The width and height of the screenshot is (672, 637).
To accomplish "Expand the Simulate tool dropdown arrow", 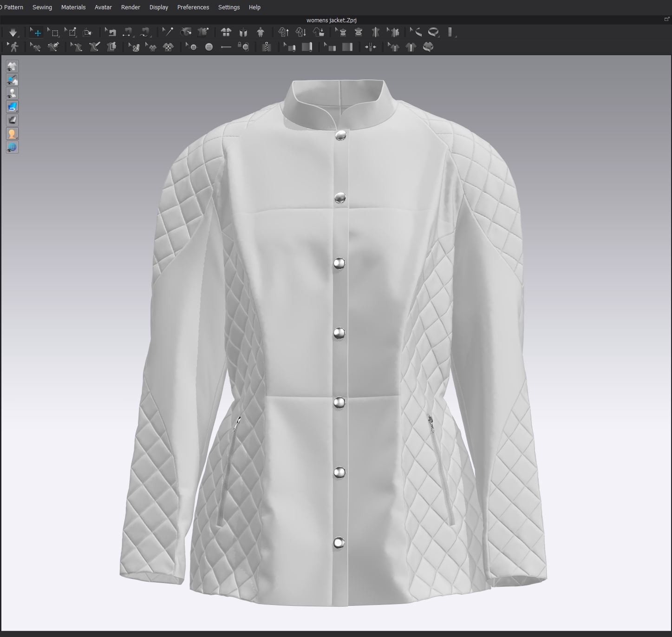I will (20, 37).
